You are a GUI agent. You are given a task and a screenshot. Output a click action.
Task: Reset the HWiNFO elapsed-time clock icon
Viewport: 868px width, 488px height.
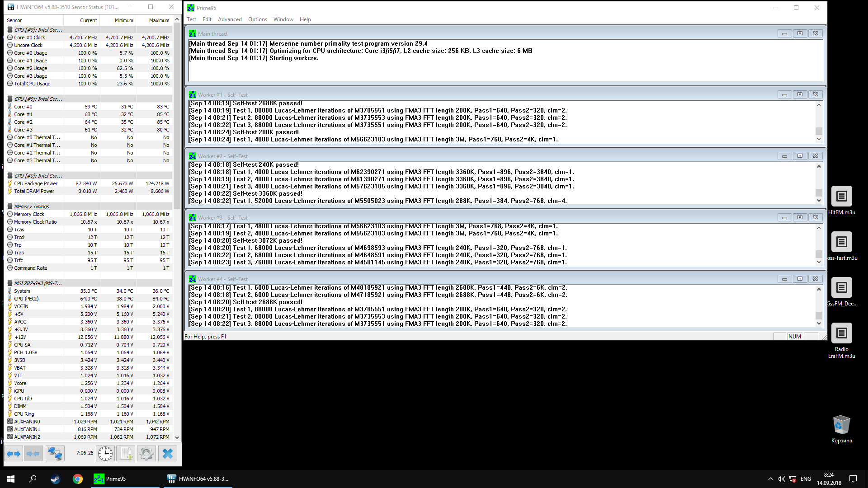(x=105, y=453)
